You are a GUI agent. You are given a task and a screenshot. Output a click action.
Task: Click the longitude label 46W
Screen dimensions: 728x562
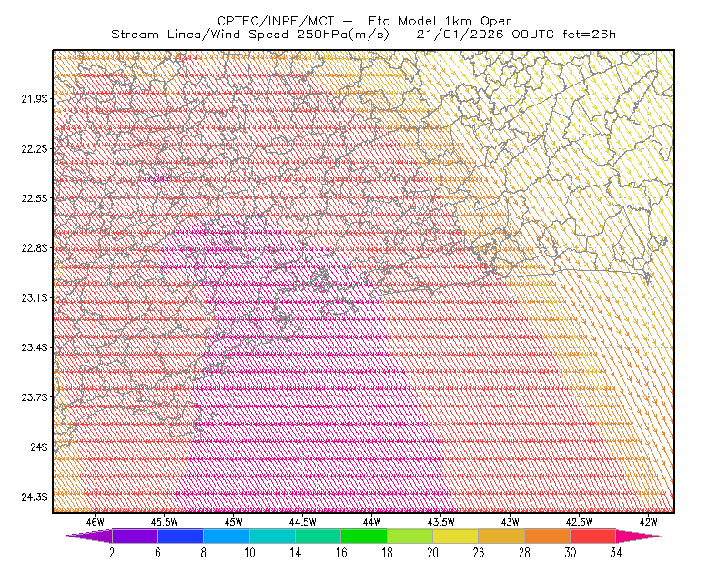click(96, 522)
